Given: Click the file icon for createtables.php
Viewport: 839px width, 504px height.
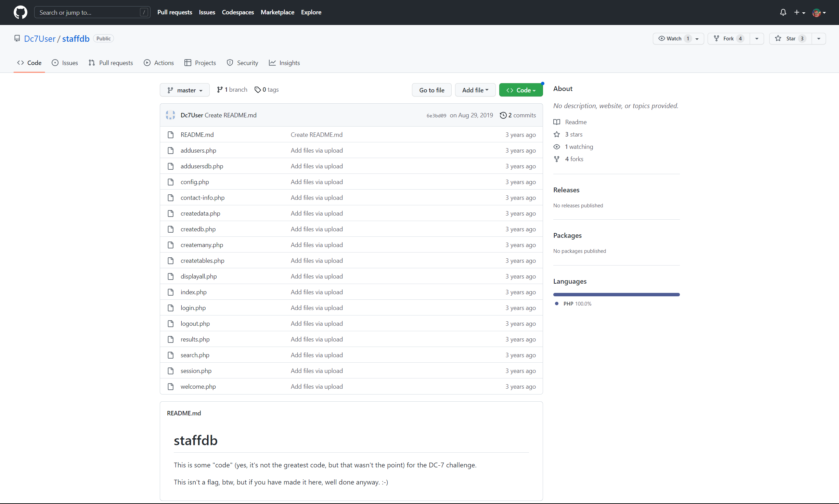Looking at the screenshot, I should (170, 260).
